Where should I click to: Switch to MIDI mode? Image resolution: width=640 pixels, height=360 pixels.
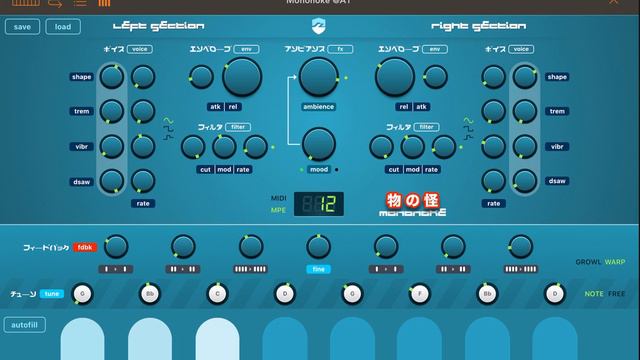pyautogui.click(x=278, y=198)
